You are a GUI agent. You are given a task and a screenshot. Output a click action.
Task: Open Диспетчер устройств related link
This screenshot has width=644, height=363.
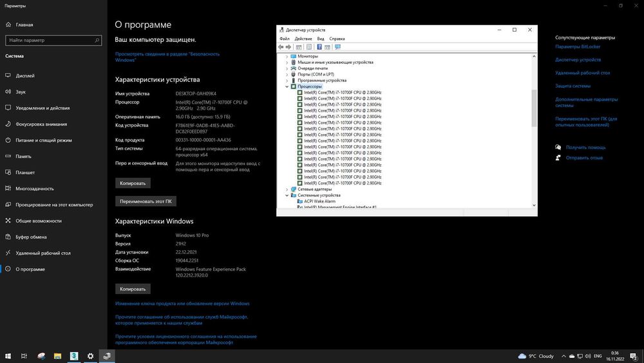(x=578, y=59)
